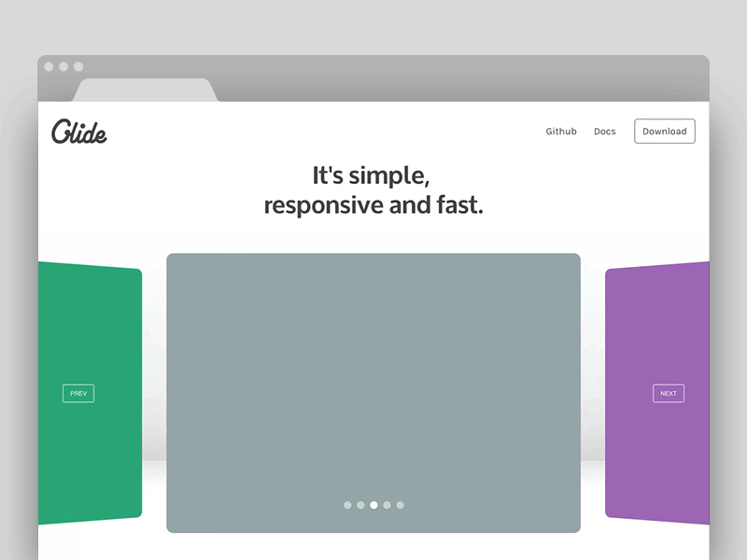
Task: Click NEXT to advance the carousel
Action: pos(669,393)
